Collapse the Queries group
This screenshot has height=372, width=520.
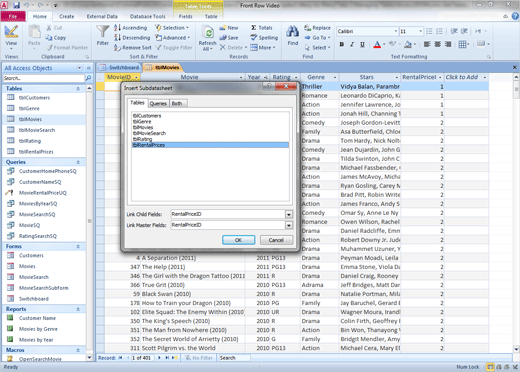pyautogui.click(x=78, y=162)
